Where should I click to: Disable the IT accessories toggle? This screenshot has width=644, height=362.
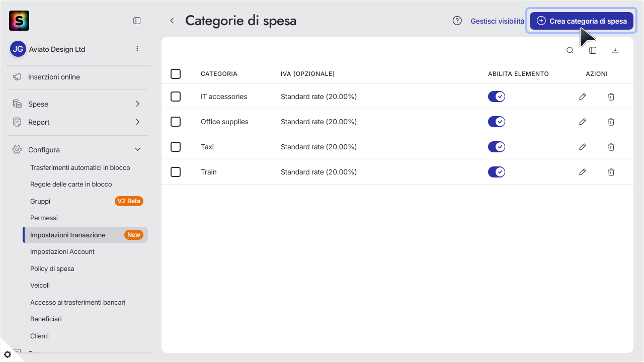[x=497, y=97]
